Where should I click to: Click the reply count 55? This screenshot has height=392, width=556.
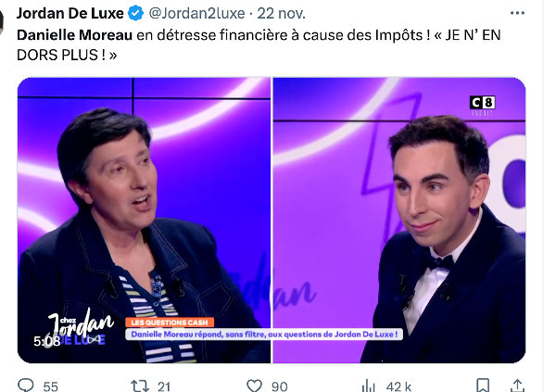50,386
